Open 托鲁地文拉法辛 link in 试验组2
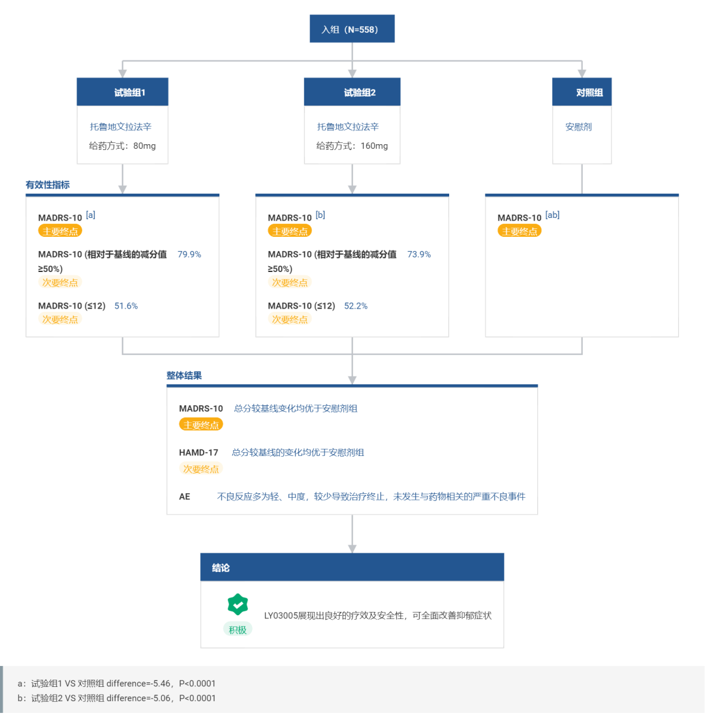Image resolution: width=705 pixels, height=728 pixels. 348,127
